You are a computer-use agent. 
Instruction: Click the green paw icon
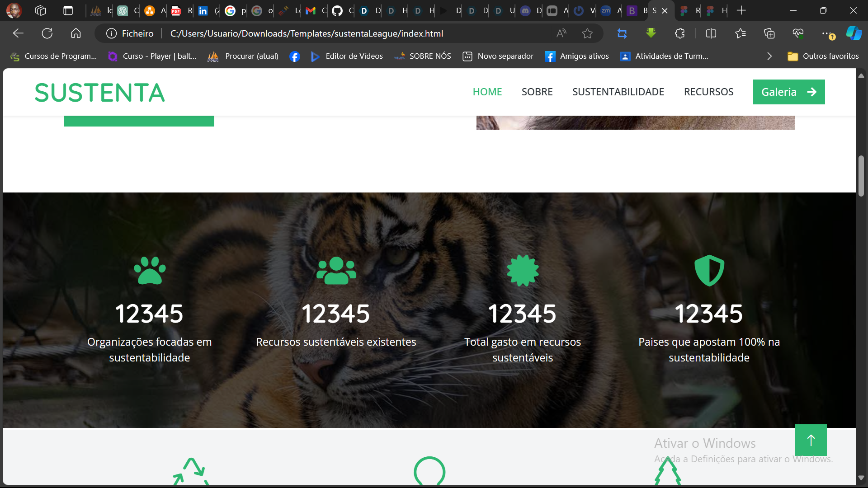click(150, 270)
